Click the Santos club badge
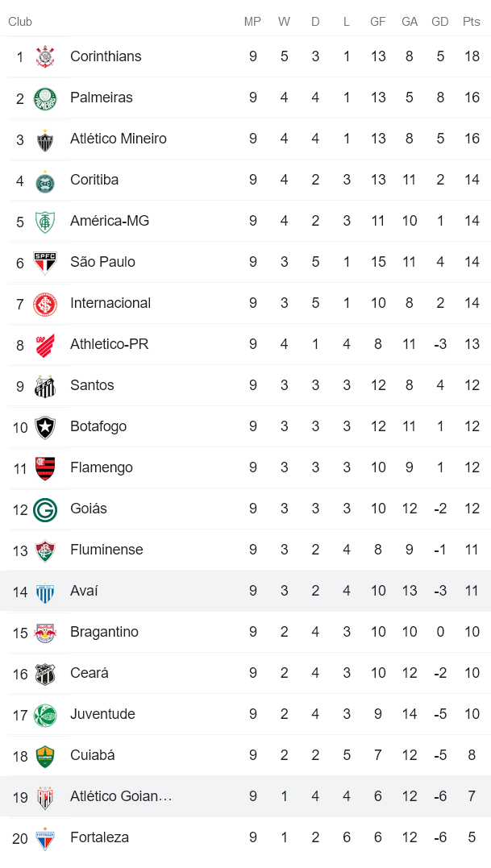Screen dimensions: 491x868 [46, 385]
